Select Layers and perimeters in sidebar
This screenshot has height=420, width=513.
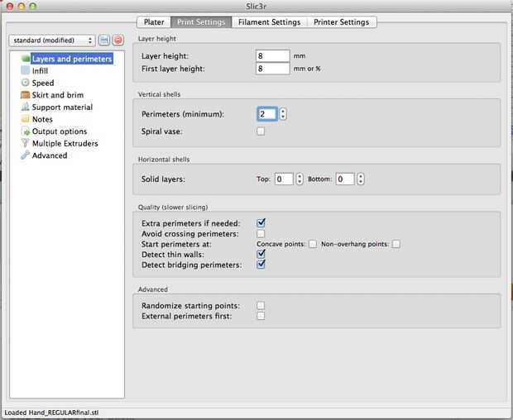tap(72, 59)
